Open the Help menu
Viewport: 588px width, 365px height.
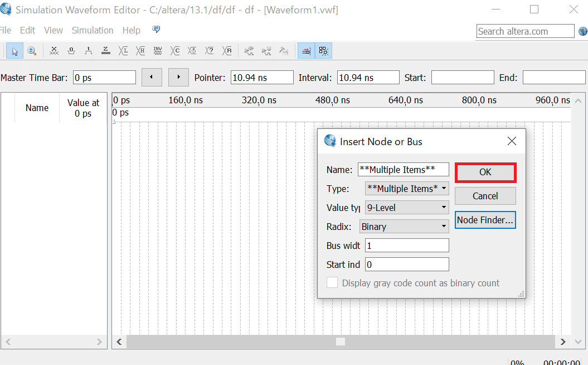click(131, 30)
